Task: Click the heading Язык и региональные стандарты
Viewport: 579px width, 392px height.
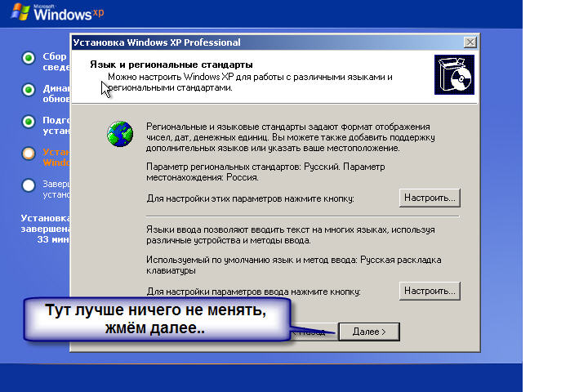Action: (171, 65)
